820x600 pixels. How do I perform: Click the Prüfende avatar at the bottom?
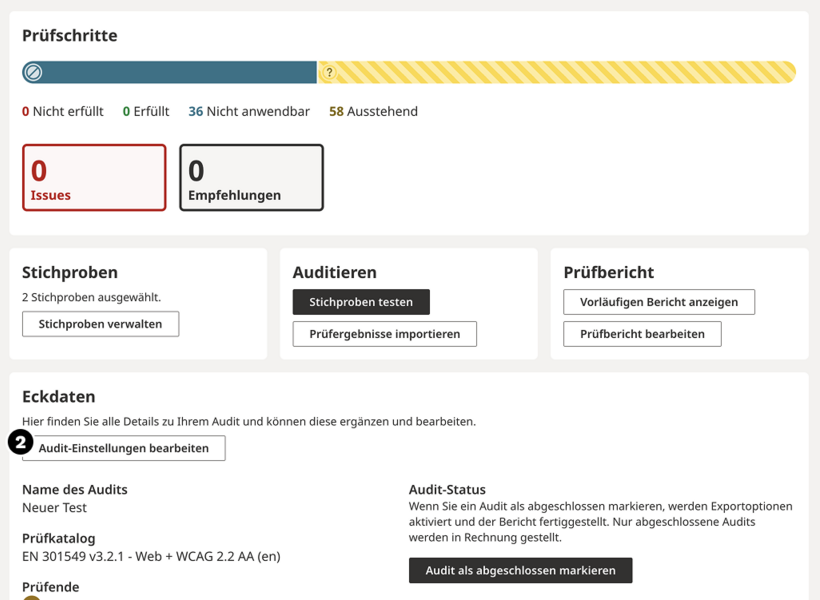[x=30, y=597]
